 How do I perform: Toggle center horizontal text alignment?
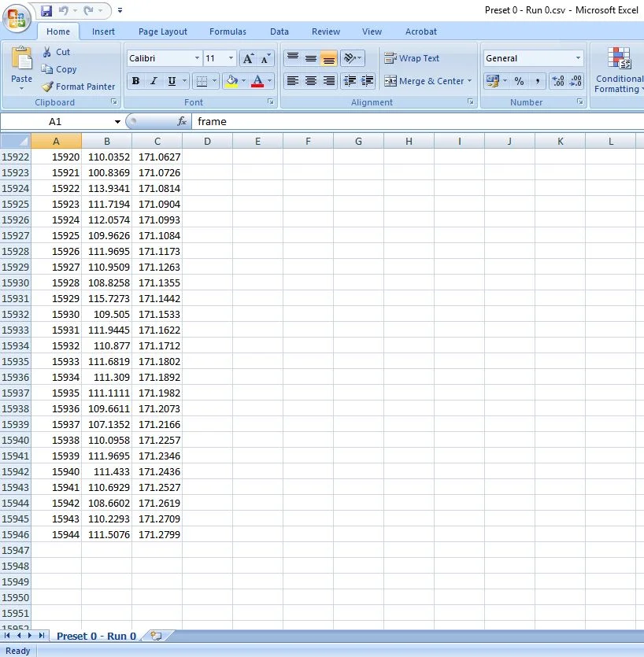[x=311, y=81]
